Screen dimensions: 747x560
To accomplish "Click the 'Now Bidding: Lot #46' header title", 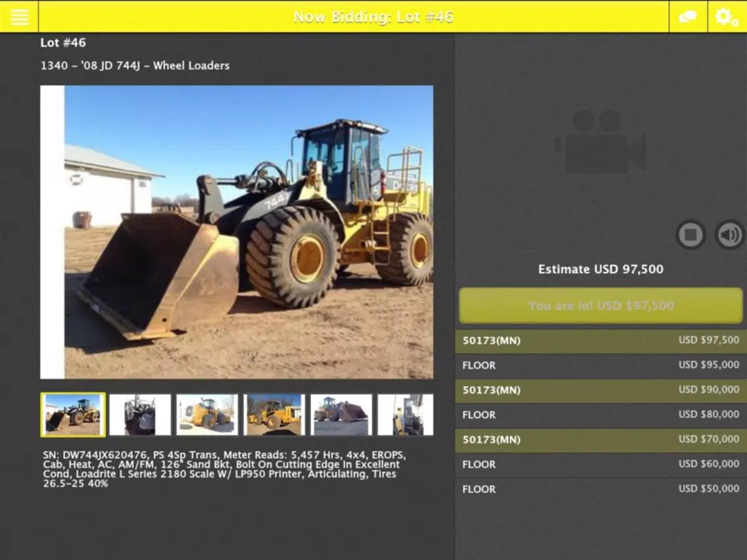I will point(373,17).
